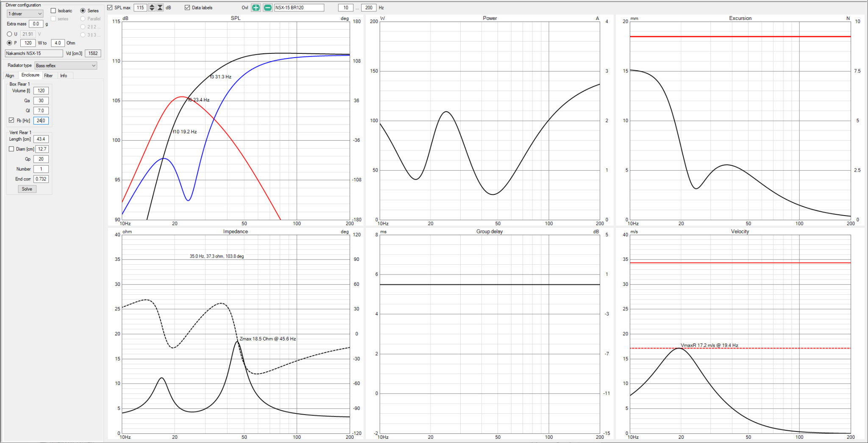Click the Impedance graph title
Viewport: 868px width, 443px height.
click(x=236, y=232)
